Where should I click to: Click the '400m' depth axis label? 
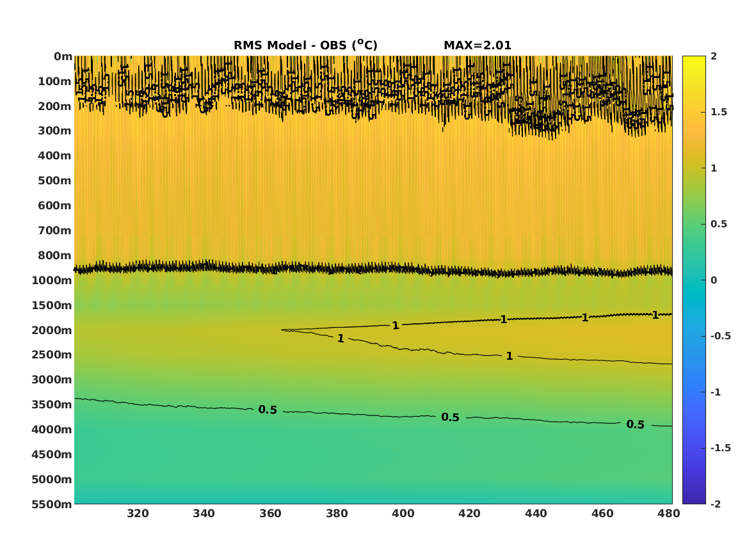55,156
